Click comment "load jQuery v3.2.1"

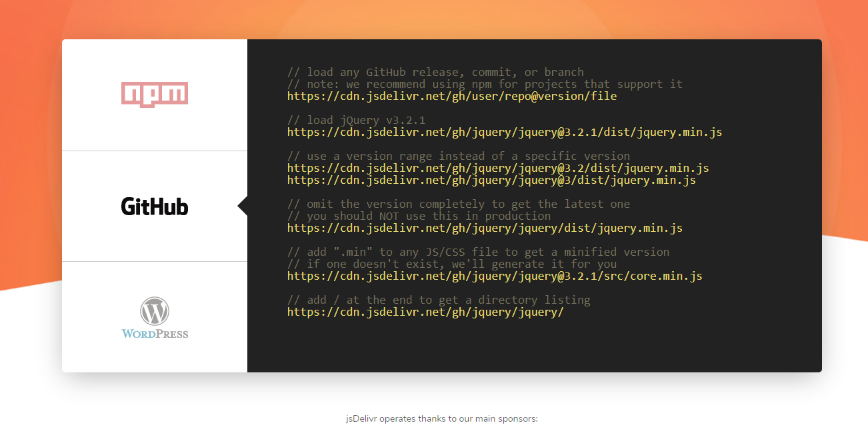(x=356, y=120)
